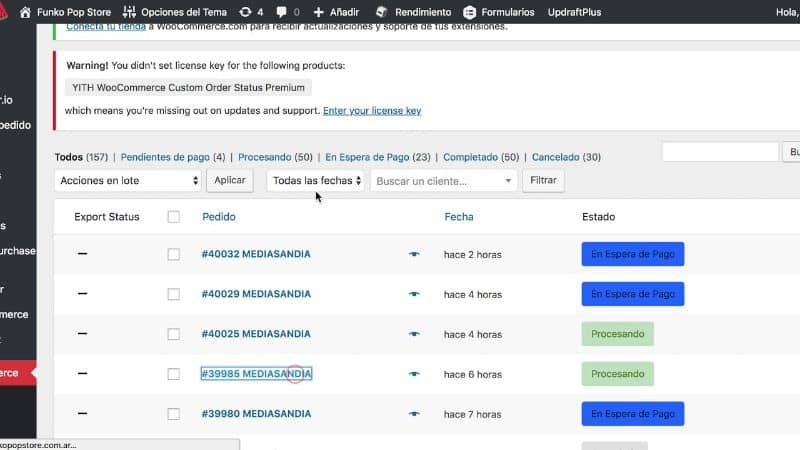Click the Filtrar button
The width and height of the screenshot is (800, 450).
543,181
